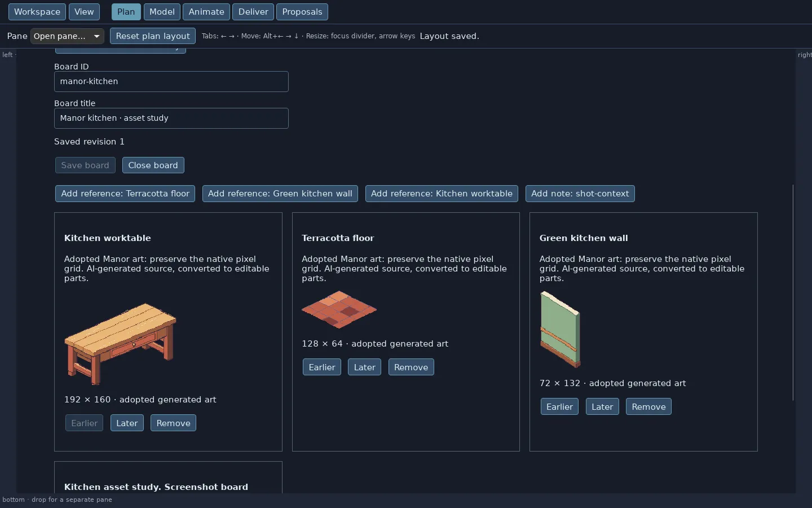The width and height of the screenshot is (812, 508).
Task: Open the View menu
Action: coord(84,12)
